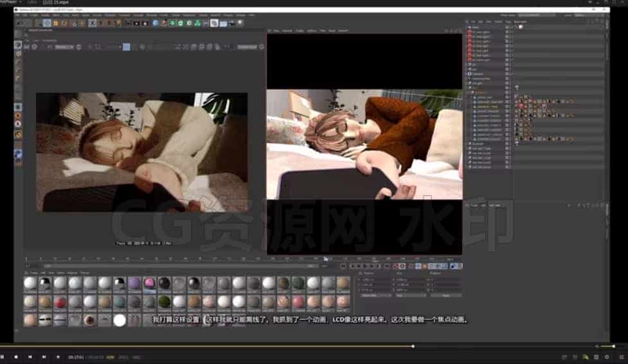Collapse the expanded character group in Object Manager
Screen dimensions: 628x364
tap(472, 92)
